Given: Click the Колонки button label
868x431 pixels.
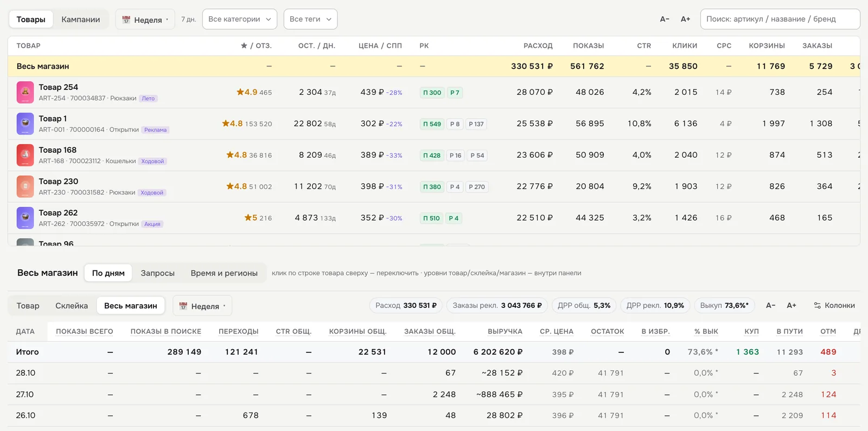Looking at the screenshot, I should (839, 306).
